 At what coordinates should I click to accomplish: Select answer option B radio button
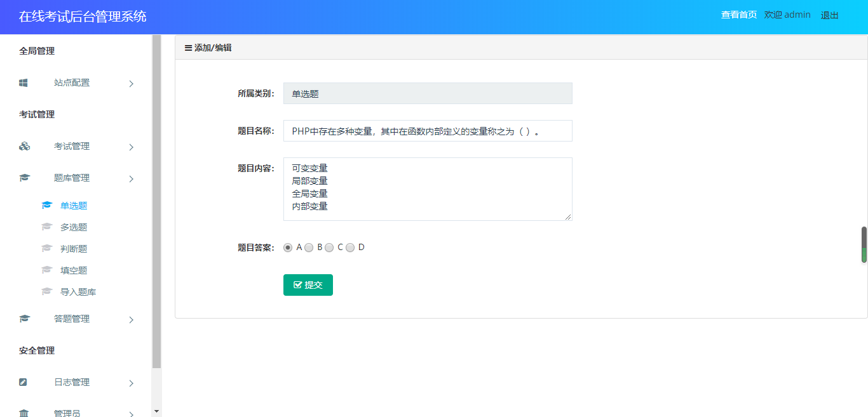(x=309, y=248)
